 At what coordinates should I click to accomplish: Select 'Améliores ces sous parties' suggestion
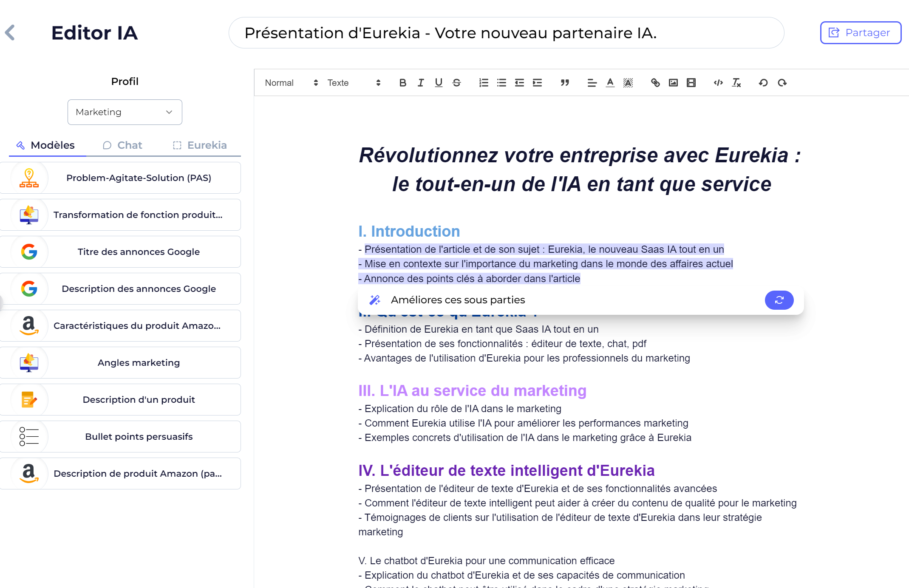[x=458, y=300]
